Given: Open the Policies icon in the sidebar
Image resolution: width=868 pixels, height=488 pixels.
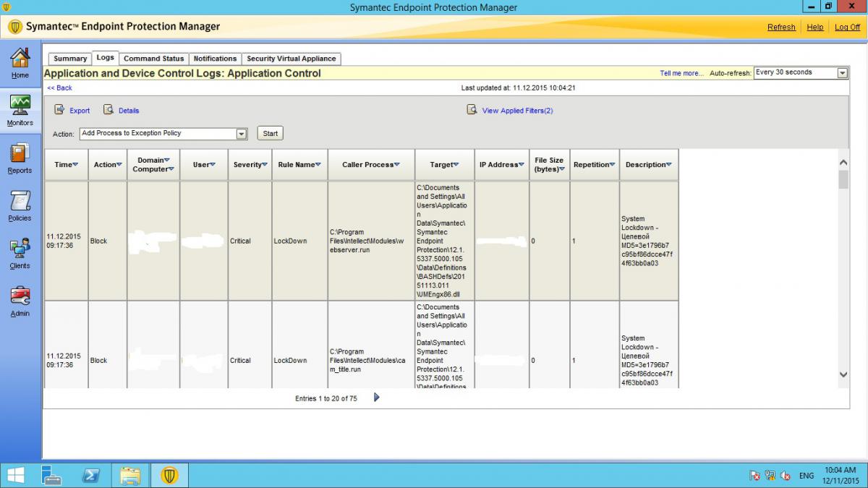Looking at the screenshot, I should pyautogui.click(x=20, y=201).
